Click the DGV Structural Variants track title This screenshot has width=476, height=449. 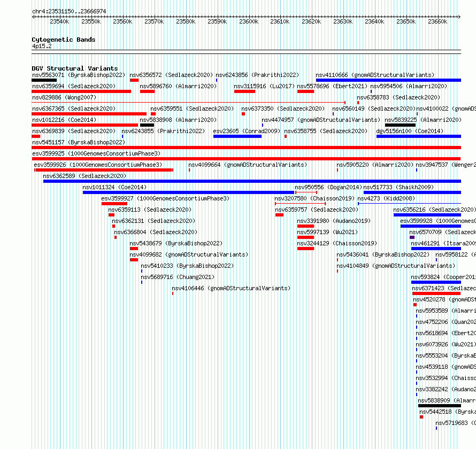75,68
